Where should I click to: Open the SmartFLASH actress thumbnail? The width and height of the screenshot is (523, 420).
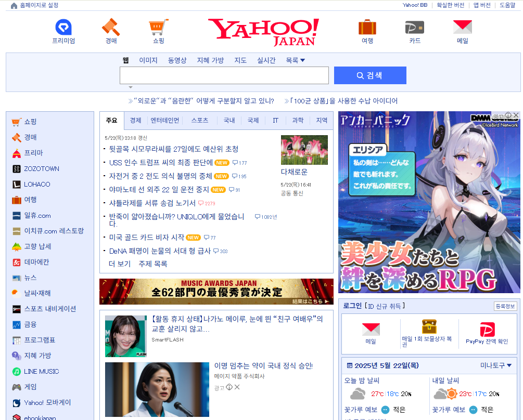click(x=126, y=336)
